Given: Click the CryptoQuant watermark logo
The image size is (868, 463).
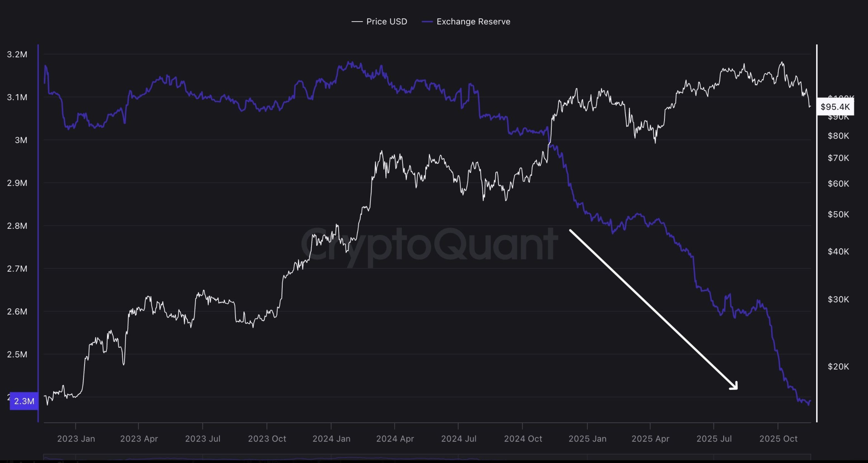Looking at the screenshot, I should pyautogui.click(x=429, y=245).
